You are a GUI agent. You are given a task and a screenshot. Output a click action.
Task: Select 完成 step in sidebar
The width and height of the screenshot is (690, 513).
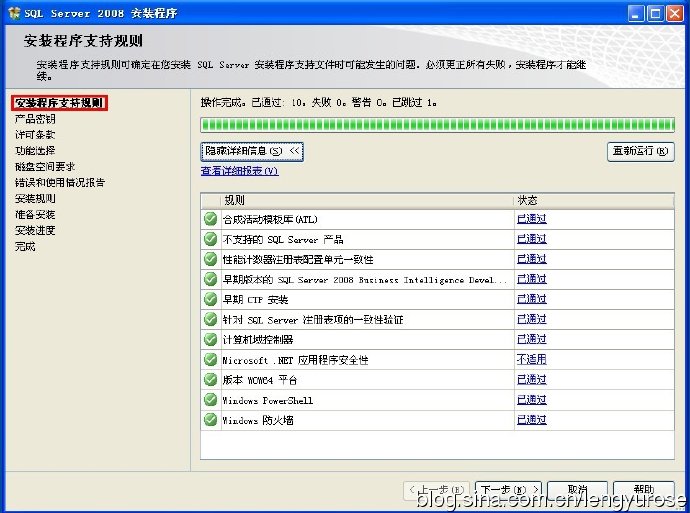[25, 246]
